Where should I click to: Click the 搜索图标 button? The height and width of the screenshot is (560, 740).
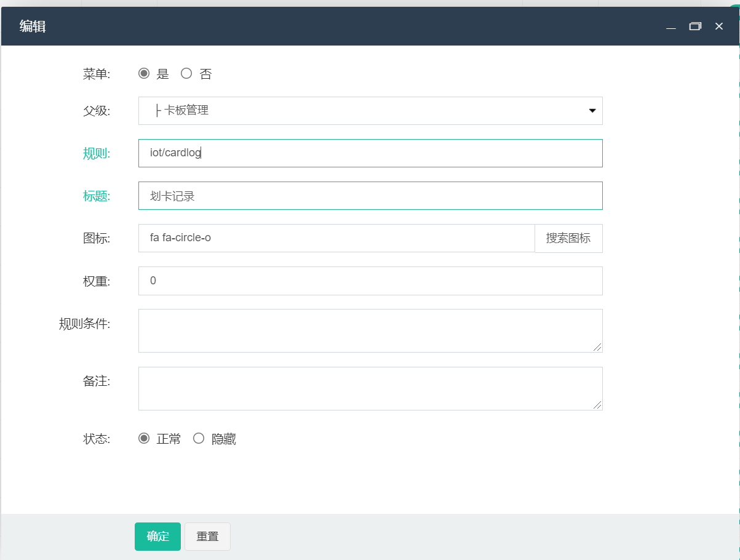pos(568,238)
